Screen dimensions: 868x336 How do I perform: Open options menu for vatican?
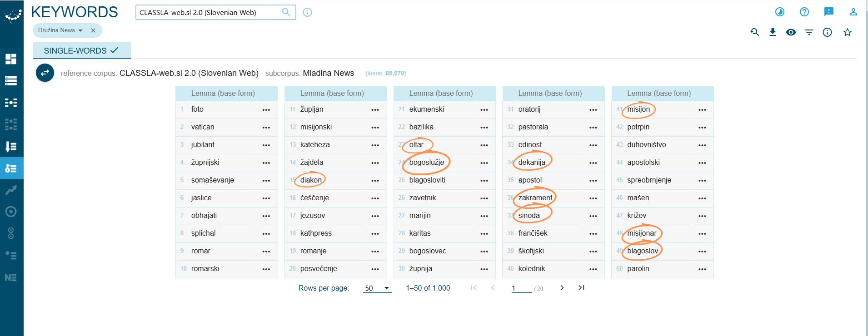(266, 127)
